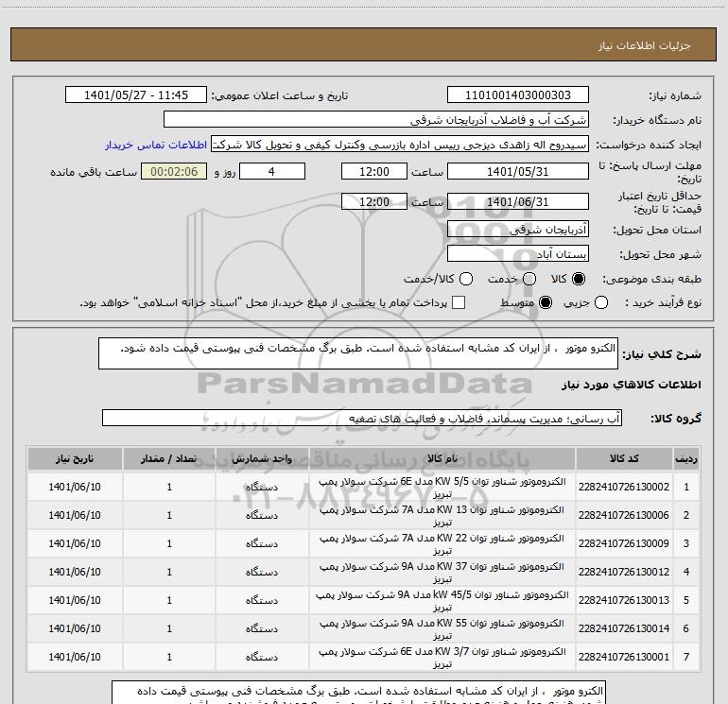728x704 pixels.
Task: Click the delivery province field آذربایجان شرقی
Action: (x=518, y=230)
